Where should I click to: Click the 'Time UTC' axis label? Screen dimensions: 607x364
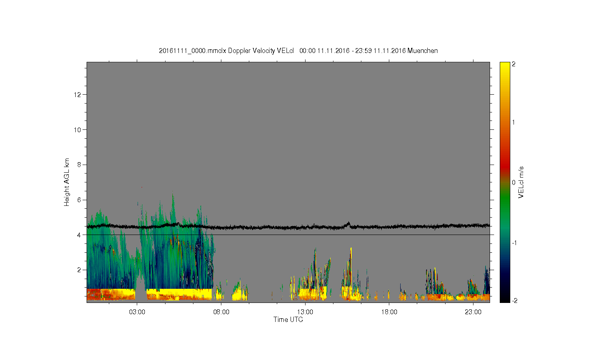pos(288,320)
